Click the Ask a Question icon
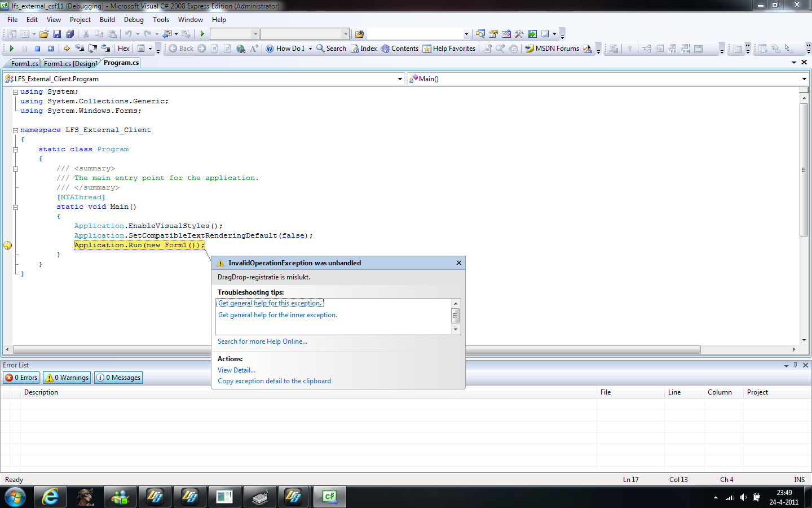 [x=588, y=49]
